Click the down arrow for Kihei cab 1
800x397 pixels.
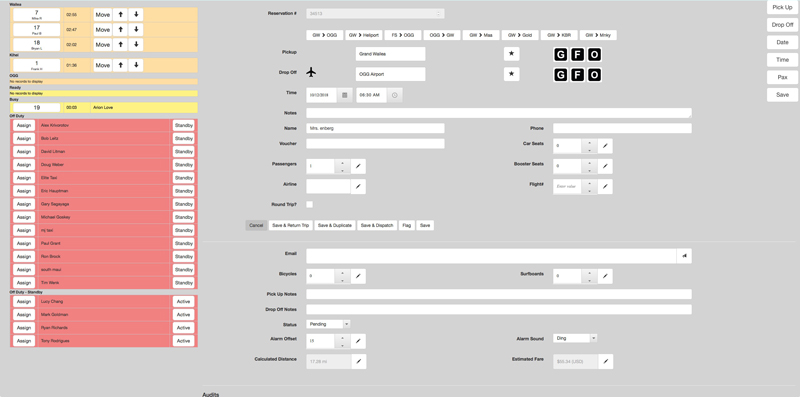[x=136, y=65]
